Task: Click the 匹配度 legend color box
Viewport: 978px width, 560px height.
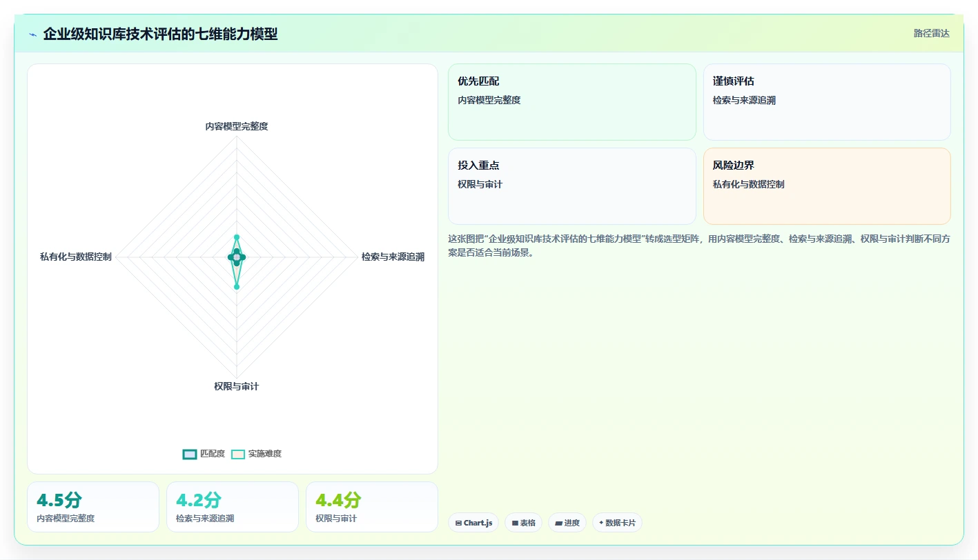Action: coord(190,454)
